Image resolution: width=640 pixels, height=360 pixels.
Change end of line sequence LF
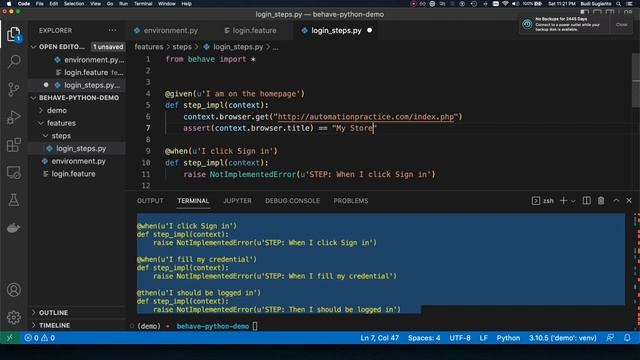pyautogui.click(x=484, y=338)
